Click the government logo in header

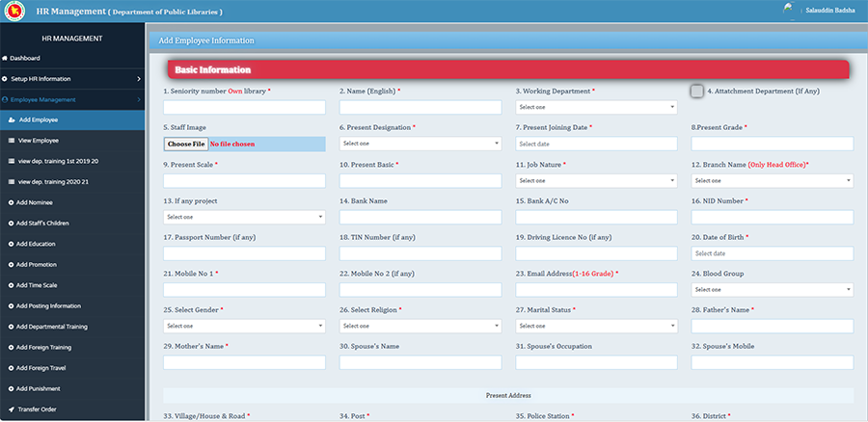pyautogui.click(x=14, y=11)
